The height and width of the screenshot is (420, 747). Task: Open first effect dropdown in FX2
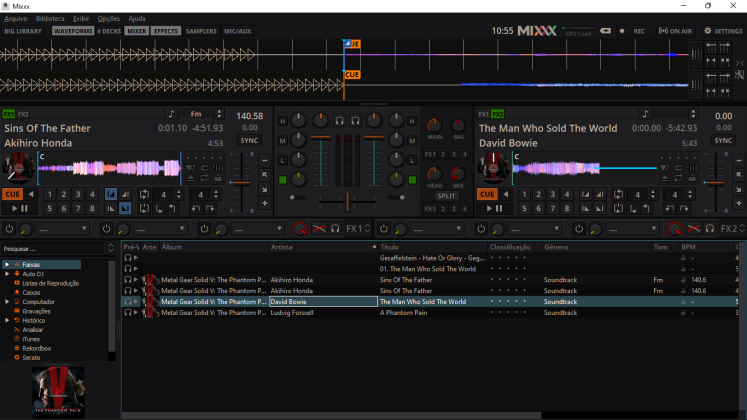(437, 229)
